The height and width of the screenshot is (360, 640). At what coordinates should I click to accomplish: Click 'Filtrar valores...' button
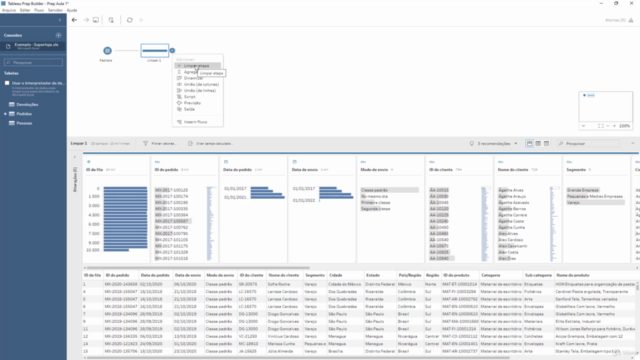click(x=160, y=144)
